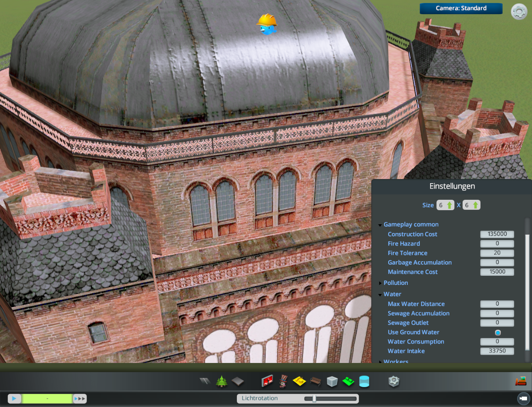This screenshot has width=532, height=407.
Task: Click the Construction Cost value field
Action: 497,234
